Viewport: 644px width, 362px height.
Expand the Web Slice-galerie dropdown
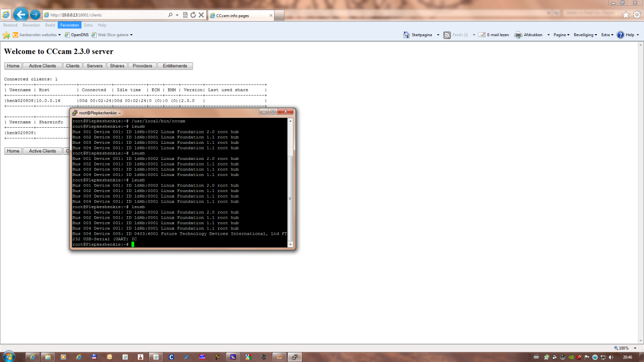point(131,35)
